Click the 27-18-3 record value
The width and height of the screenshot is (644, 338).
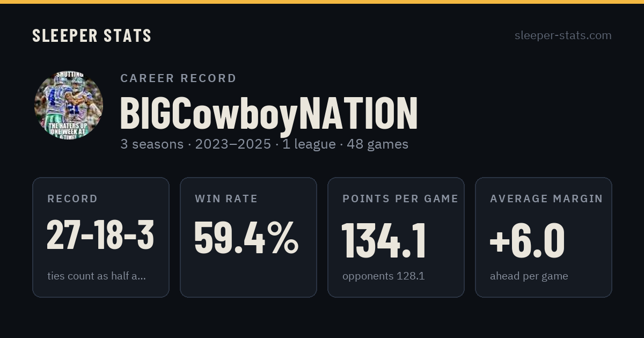point(100,236)
